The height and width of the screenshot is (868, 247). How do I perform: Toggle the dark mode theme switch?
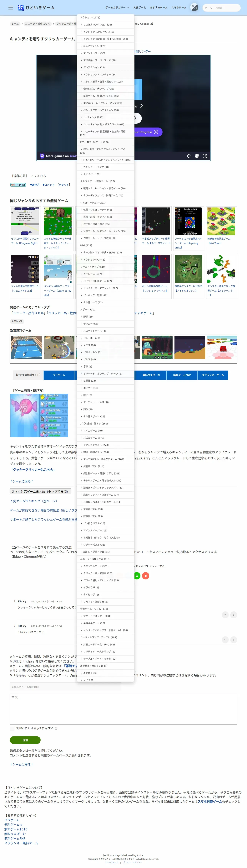[194, 7]
